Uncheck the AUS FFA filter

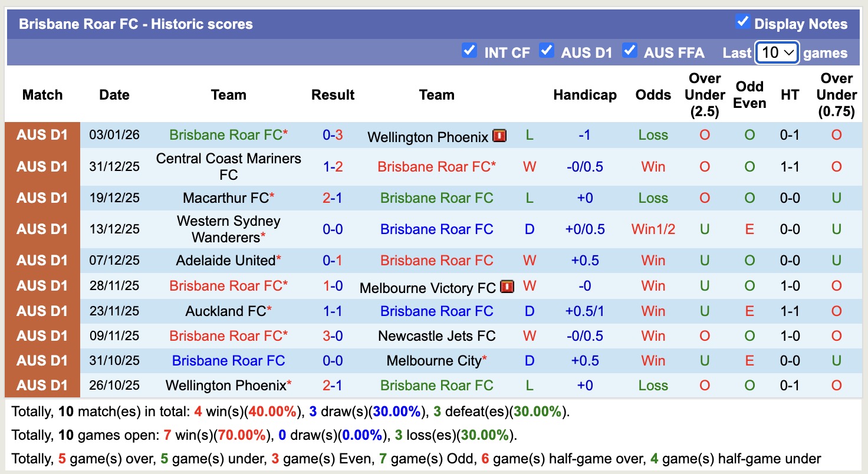(630, 51)
